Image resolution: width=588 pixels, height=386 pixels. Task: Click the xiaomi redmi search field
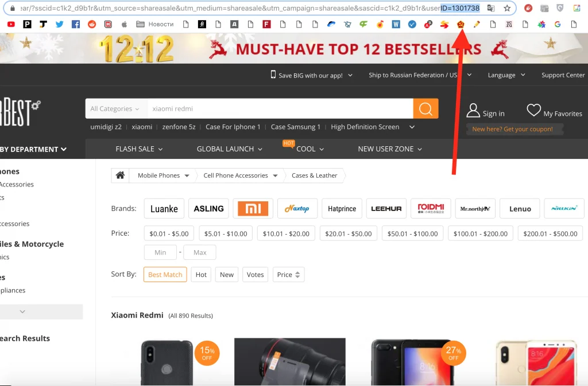[x=280, y=108]
